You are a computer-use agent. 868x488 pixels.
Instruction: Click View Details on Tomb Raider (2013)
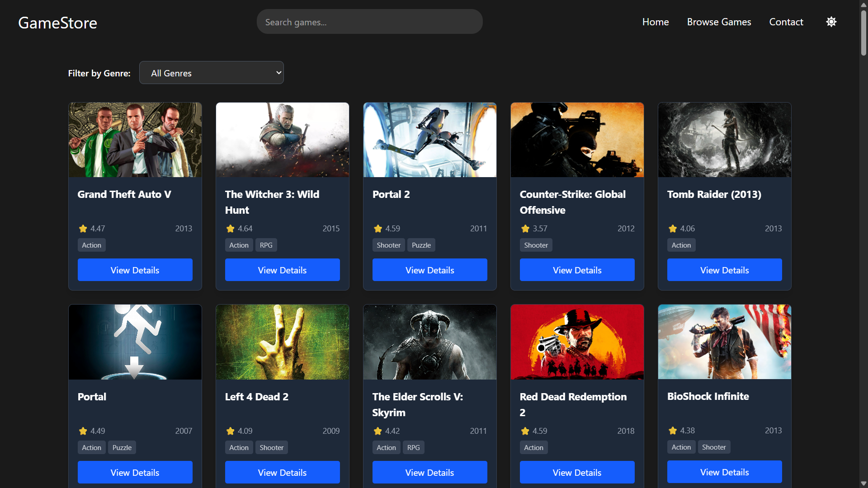[724, 270]
